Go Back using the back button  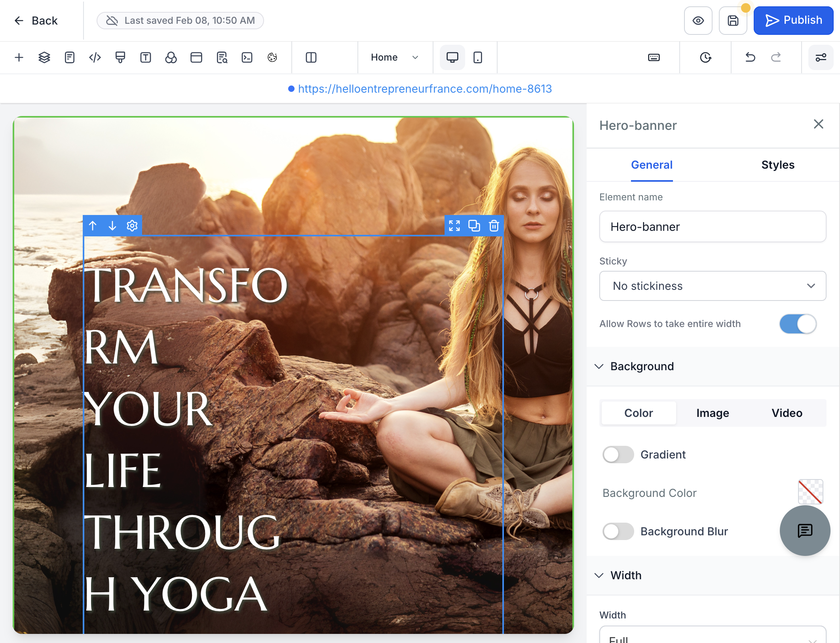click(36, 21)
